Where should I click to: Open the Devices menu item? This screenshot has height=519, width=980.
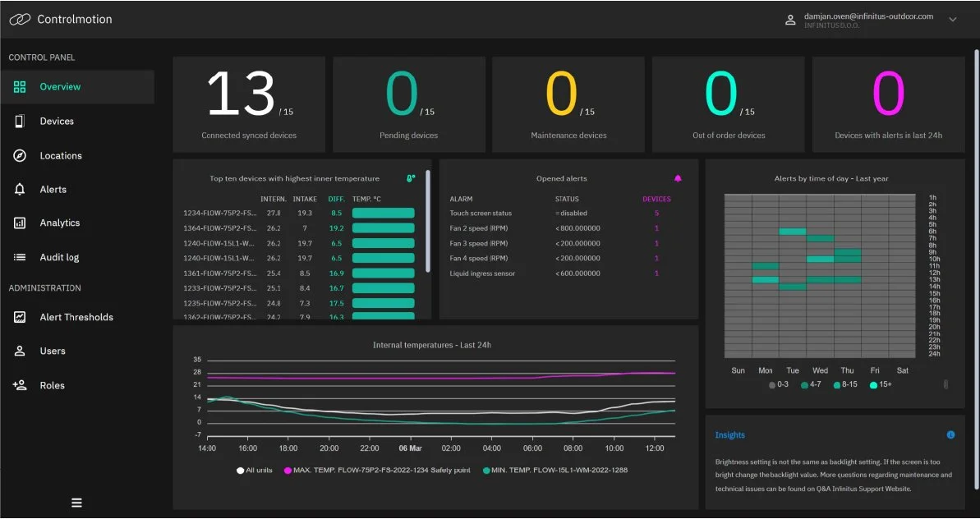tap(77, 122)
